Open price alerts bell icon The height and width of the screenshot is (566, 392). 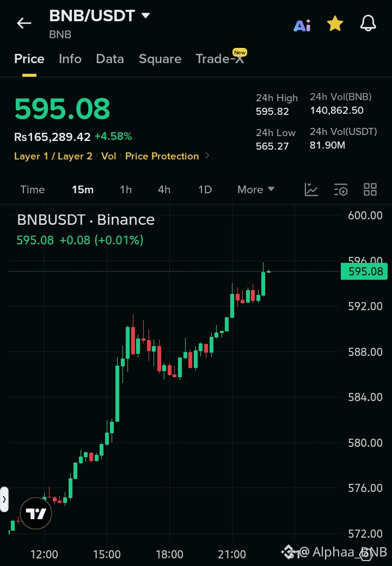click(368, 23)
